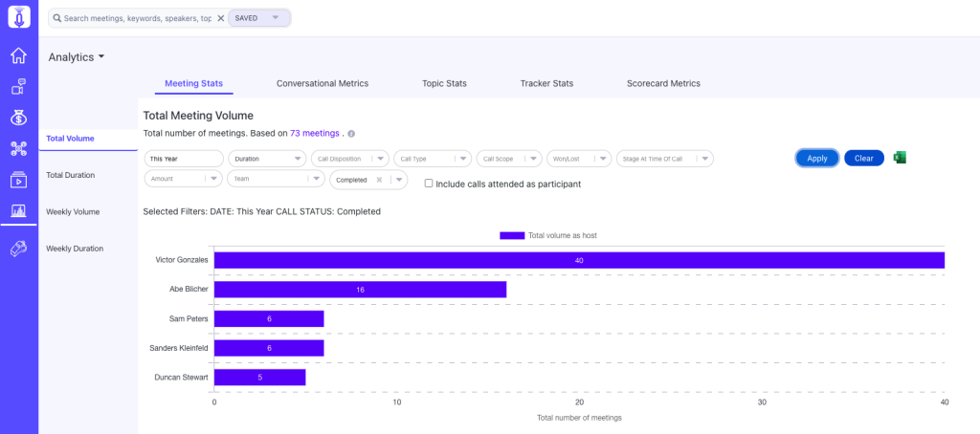
Task: Switch to the Tracker Stats tab
Action: pos(546,83)
